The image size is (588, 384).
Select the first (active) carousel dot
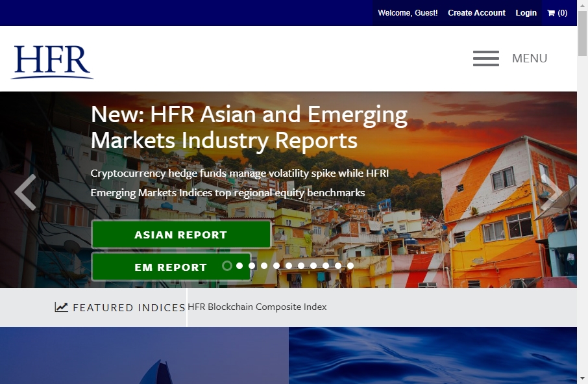(x=227, y=266)
